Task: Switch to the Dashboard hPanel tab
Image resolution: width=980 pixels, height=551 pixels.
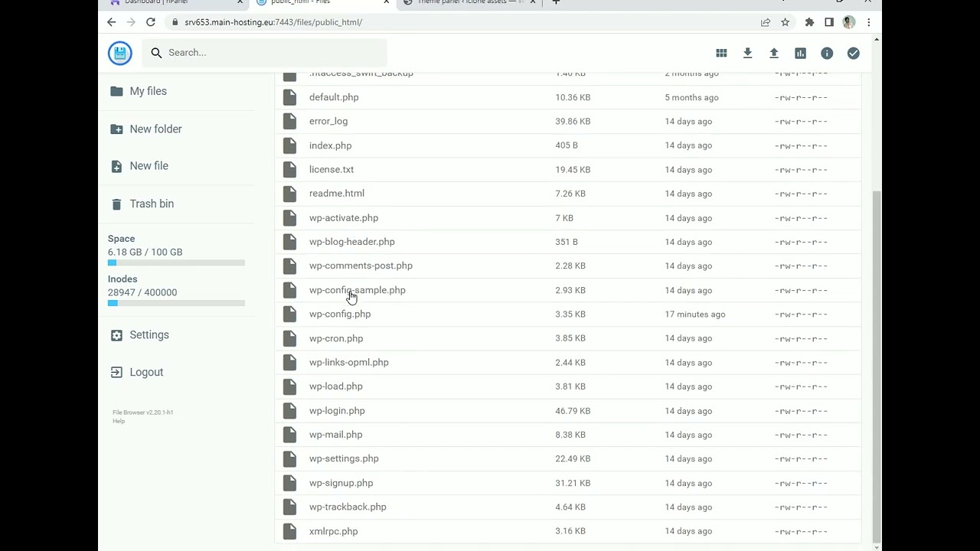Action: coord(176,2)
